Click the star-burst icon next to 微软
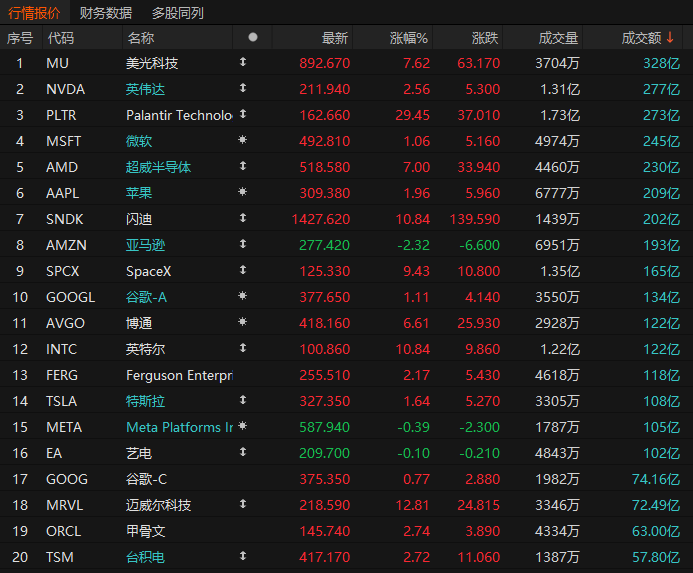This screenshot has height=573, width=693. point(242,140)
